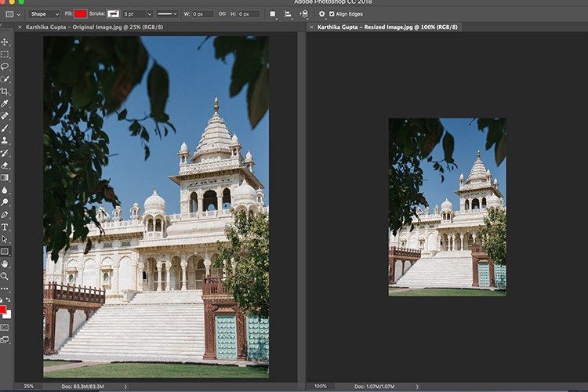Open the stroke width 3 pt dropdown
Screen dimensions: 588x392
click(x=138, y=14)
